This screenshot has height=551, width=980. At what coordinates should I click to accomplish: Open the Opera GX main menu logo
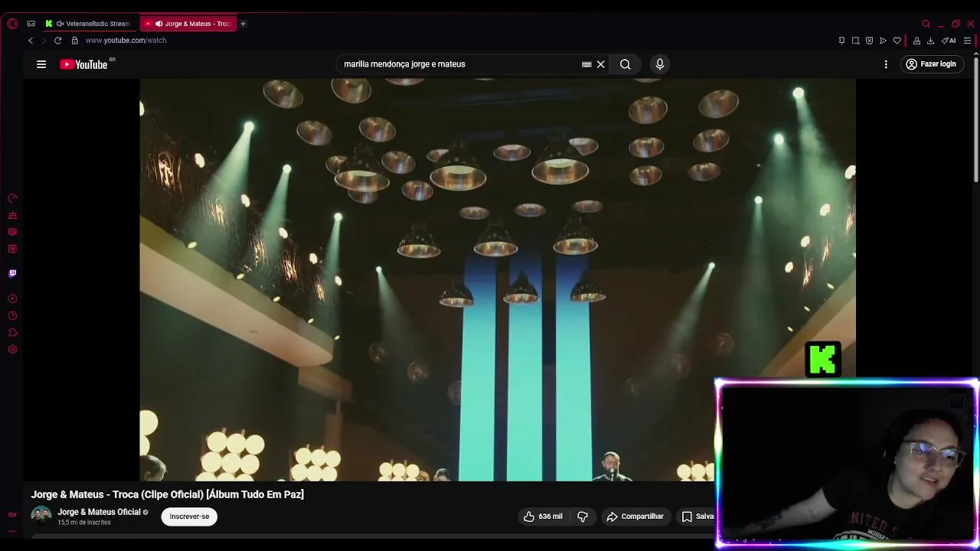coord(12,24)
